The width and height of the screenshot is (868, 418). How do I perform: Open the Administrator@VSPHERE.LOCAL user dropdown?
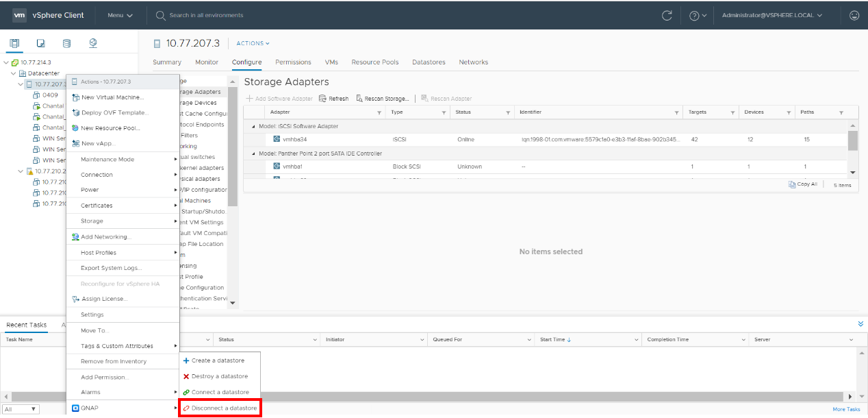771,15
